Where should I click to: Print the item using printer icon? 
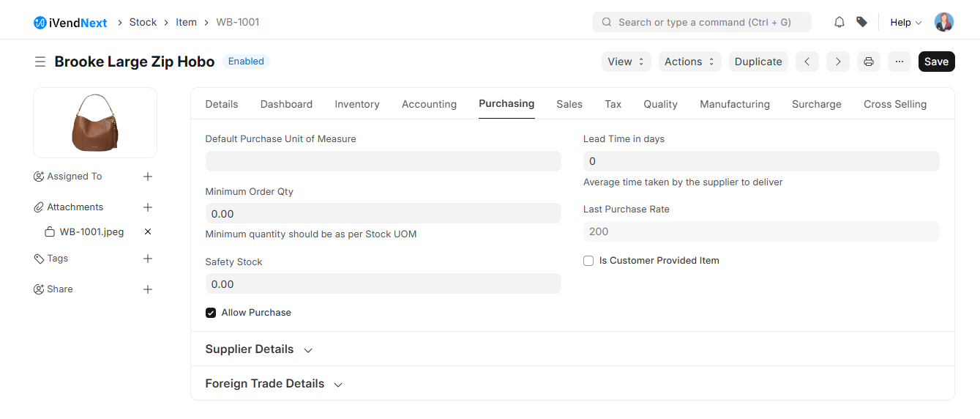(868, 62)
